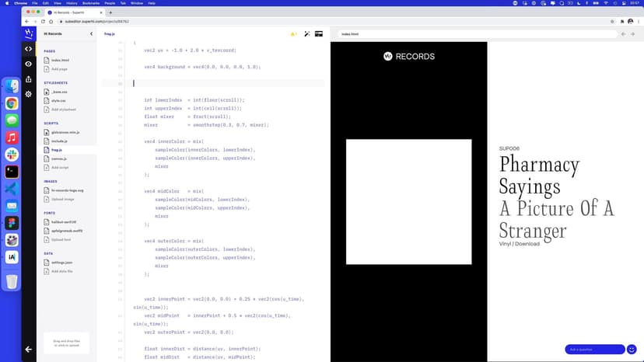Click Add script in the Scripts section

click(60, 167)
